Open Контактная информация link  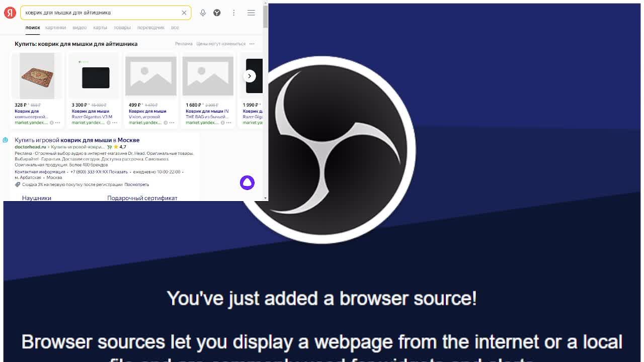40,172
